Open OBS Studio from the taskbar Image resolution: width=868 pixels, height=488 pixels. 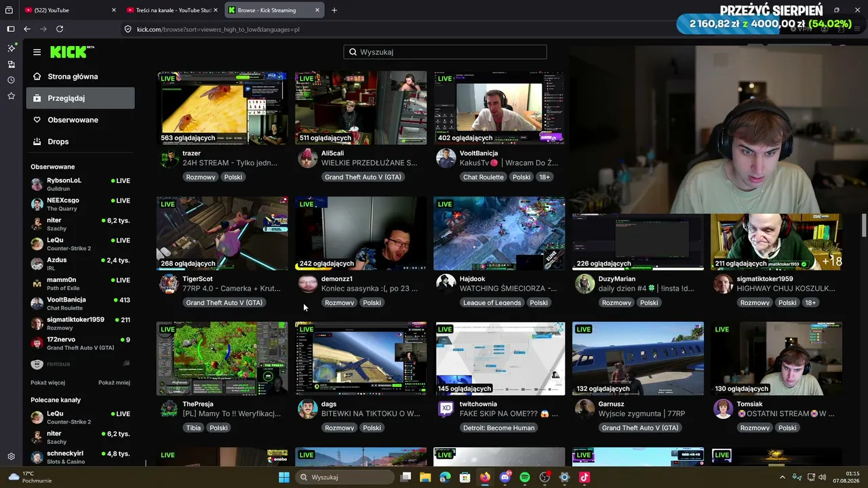[x=545, y=477]
